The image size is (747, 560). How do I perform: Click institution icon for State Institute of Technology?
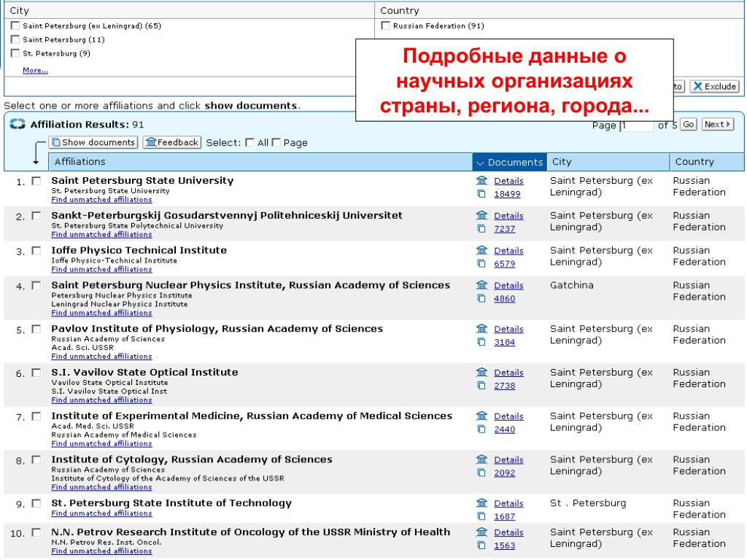click(481, 503)
